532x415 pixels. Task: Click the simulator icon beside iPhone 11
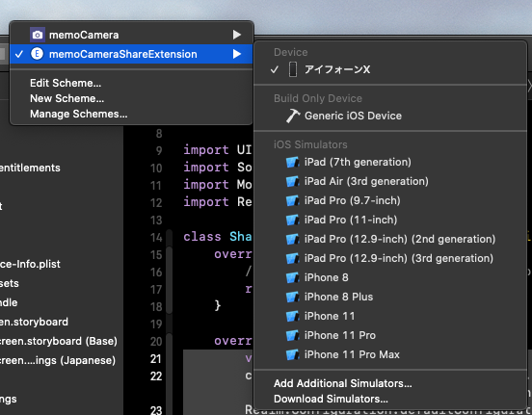click(292, 316)
